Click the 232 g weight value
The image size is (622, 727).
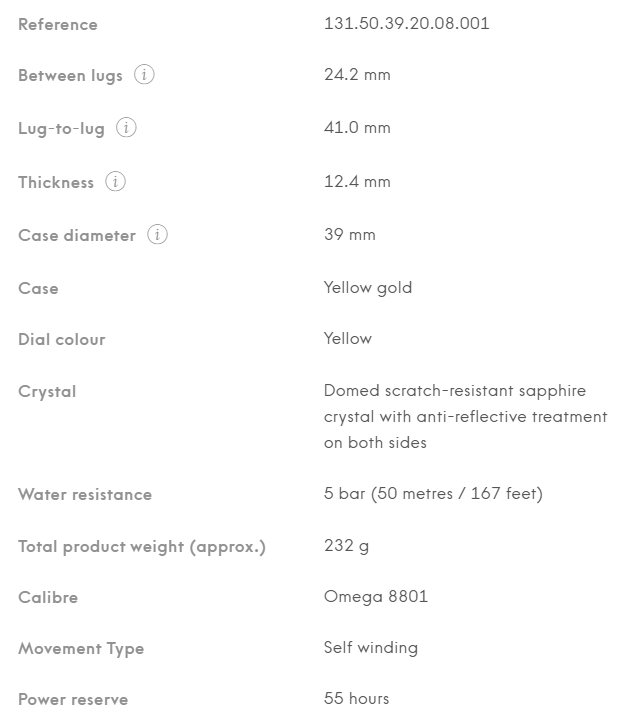347,546
